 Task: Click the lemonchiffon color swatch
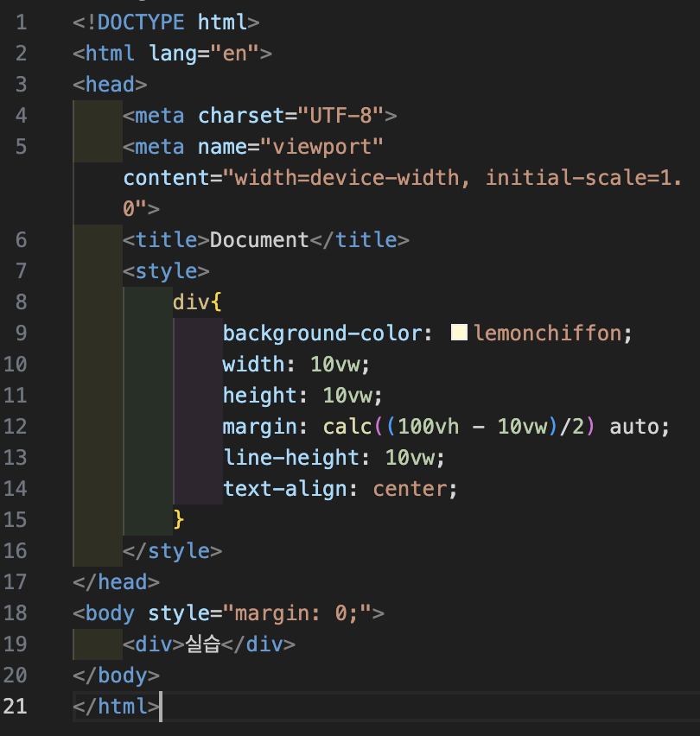tap(459, 333)
